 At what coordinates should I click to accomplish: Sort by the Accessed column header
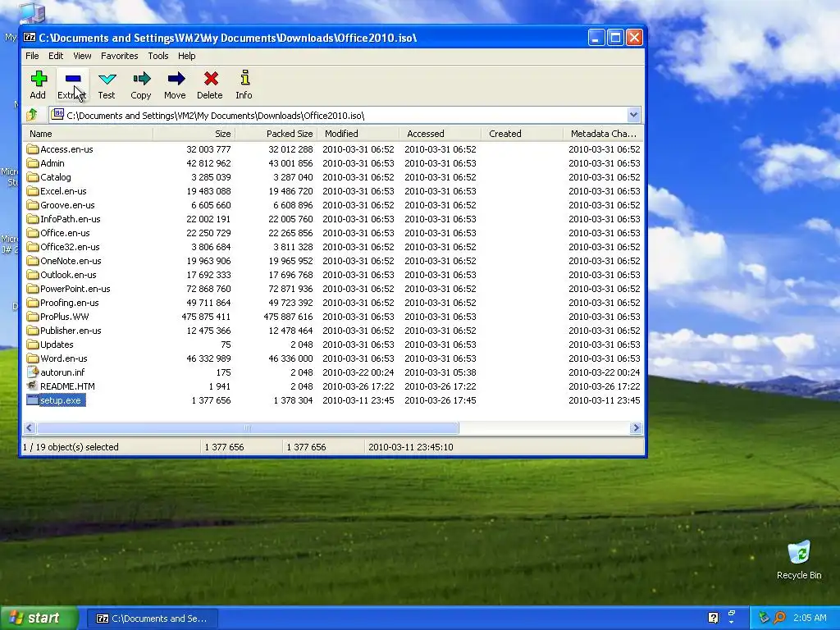point(440,134)
